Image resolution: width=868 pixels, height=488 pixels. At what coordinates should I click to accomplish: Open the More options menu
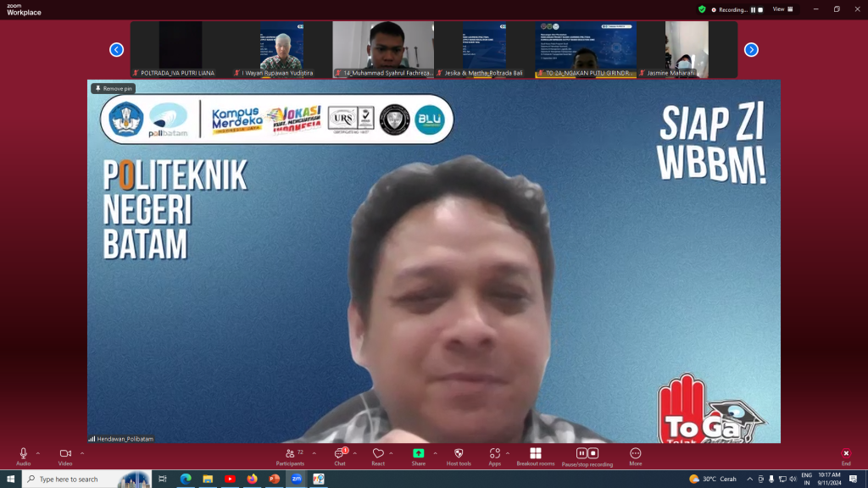(635, 455)
